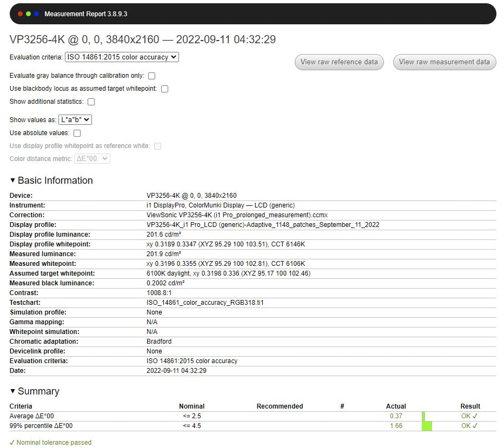504x448 pixels.
Task: Enable Use absolute values checkbox
Action: (77, 133)
